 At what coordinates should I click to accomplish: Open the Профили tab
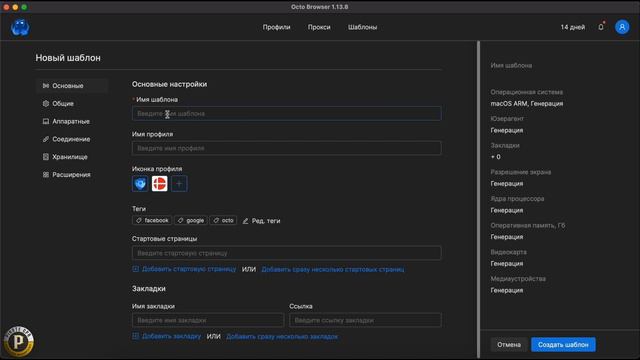(276, 27)
